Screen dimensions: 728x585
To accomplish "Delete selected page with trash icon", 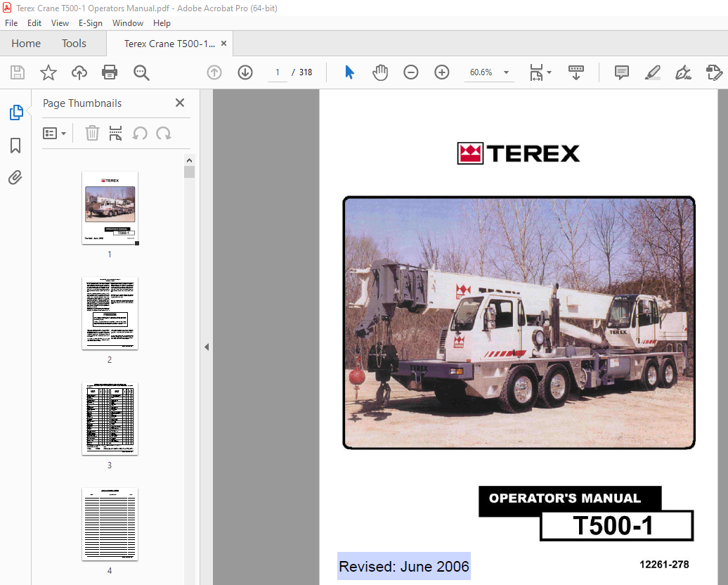I will click(x=92, y=134).
